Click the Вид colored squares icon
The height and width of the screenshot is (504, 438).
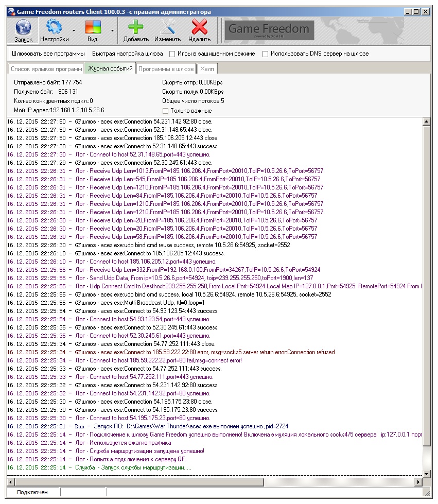pos(93,27)
